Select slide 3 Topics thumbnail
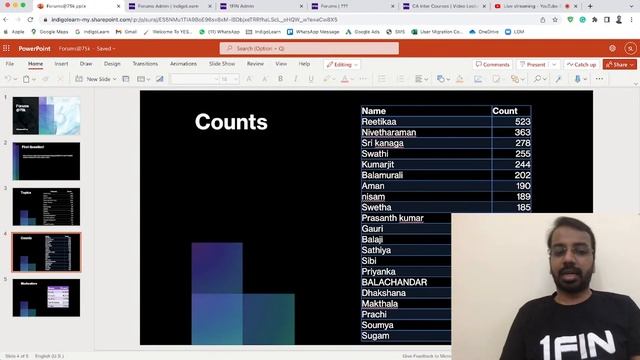This screenshot has height=360, width=640. click(x=46, y=207)
